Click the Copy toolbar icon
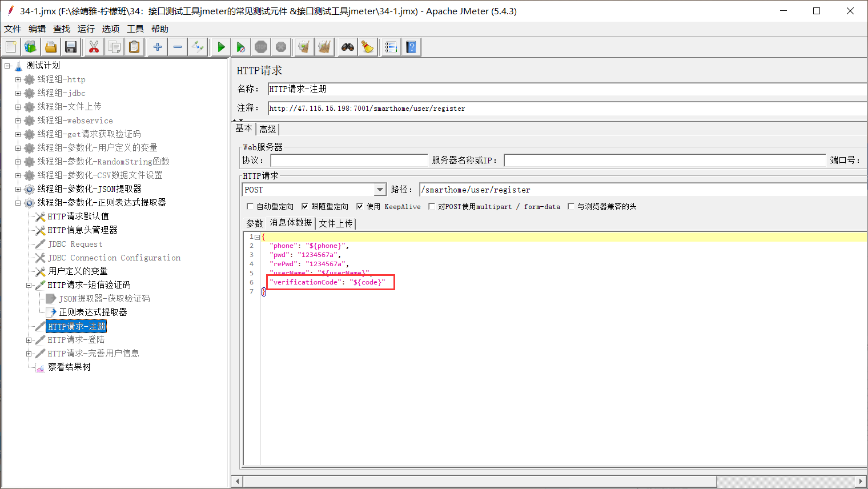The width and height of the screenshot is (868, 489). point(114,47)
